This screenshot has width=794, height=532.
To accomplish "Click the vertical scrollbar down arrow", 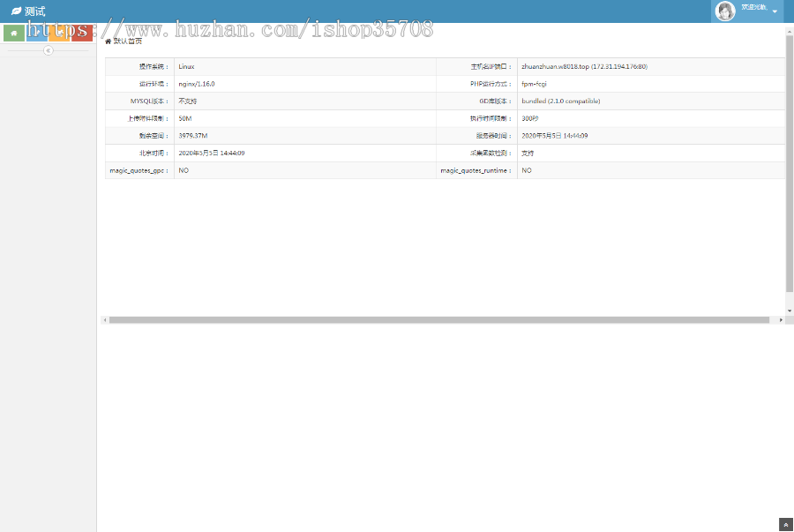I will click(790, 311).
